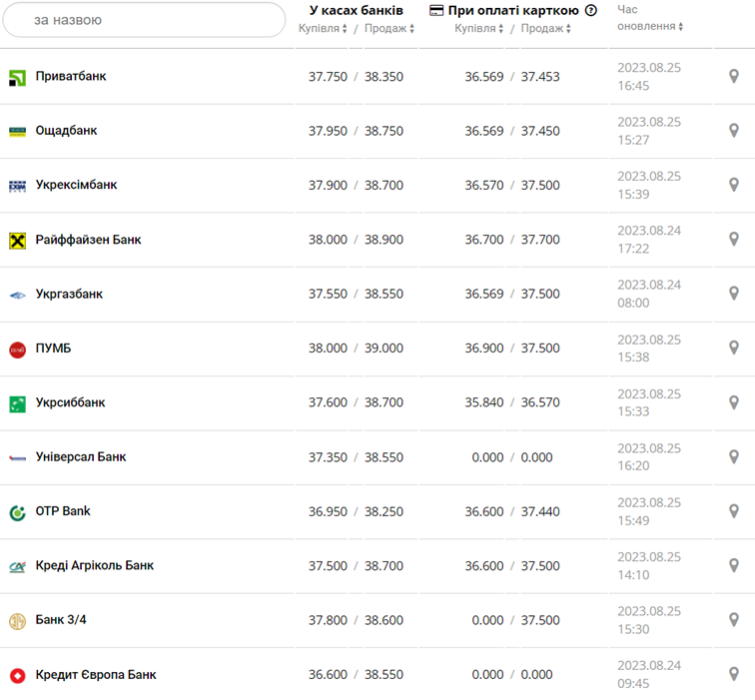The width and height of the screenshot is (755, 700).
Task: Select the Укргазбанк bank name
Action: click(69, 295)
